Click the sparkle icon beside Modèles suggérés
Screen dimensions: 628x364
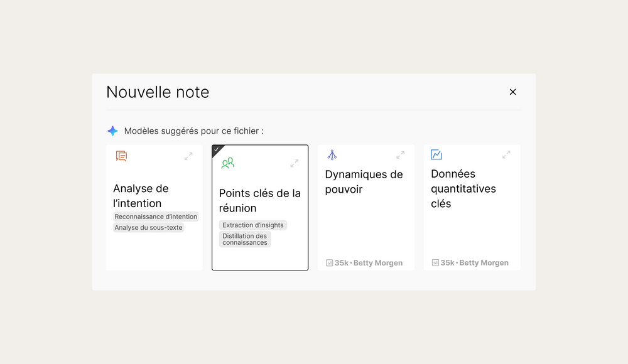112,131
